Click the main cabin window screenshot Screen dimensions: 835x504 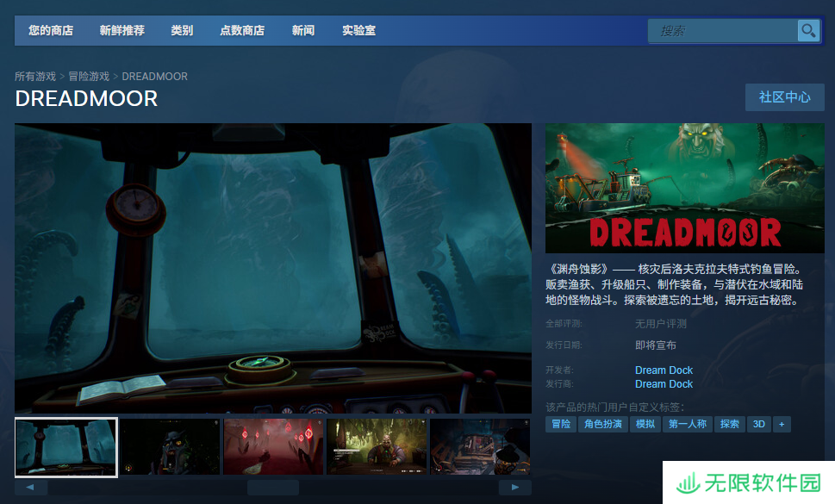click(273, 268)
